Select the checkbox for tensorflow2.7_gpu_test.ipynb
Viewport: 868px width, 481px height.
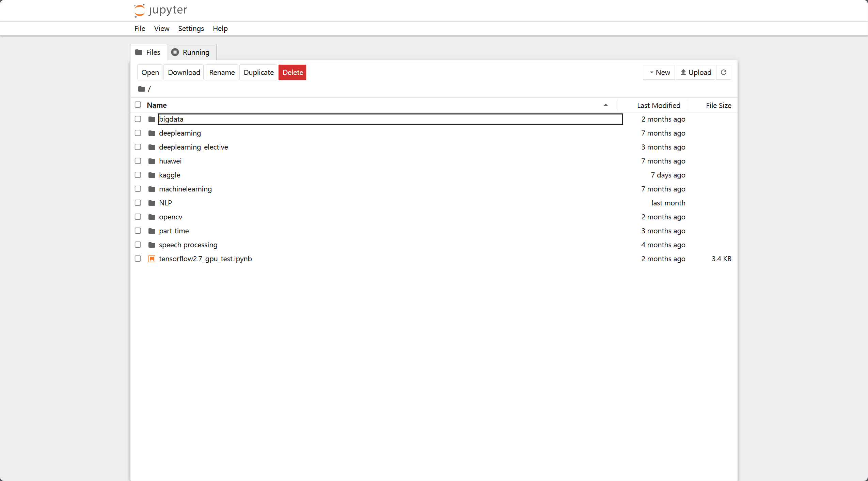point(138,259)
